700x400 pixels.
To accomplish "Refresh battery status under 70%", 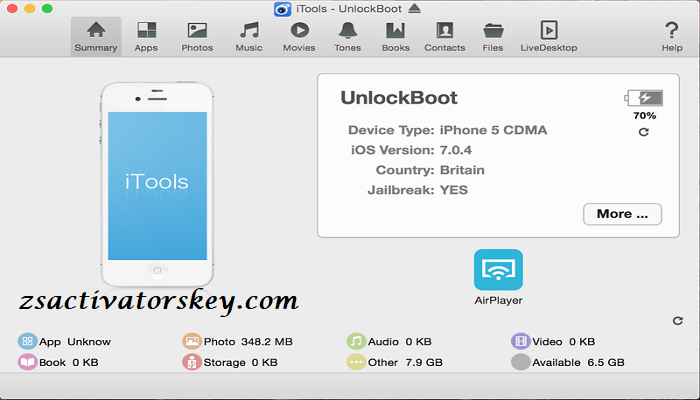I will point(644,132).
